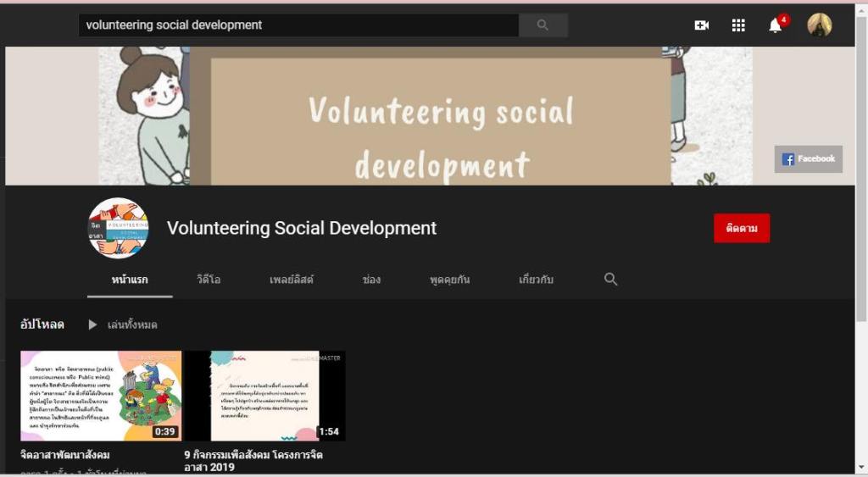This screenshot has width=868, height=477.
Task: Open the create video camera icon
Action: coord(701,25)
